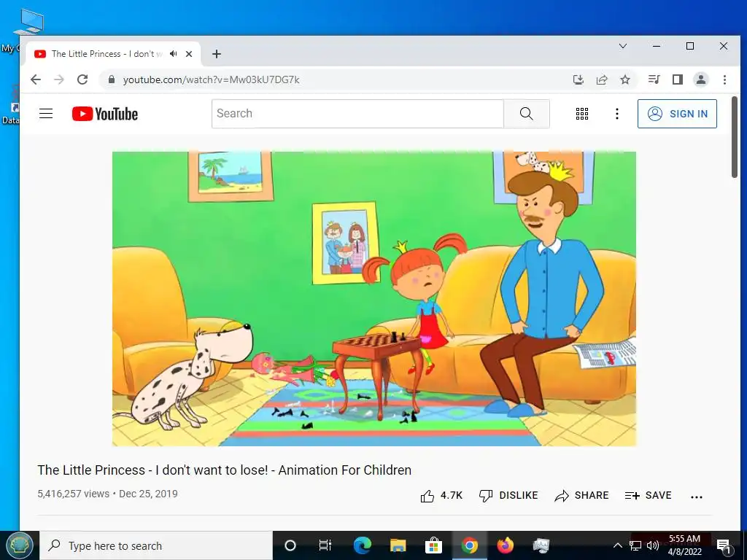Open the taskbar clock showing 5:55 AM
The width and height of the screenshot is (747, 560).
point(684,545)
